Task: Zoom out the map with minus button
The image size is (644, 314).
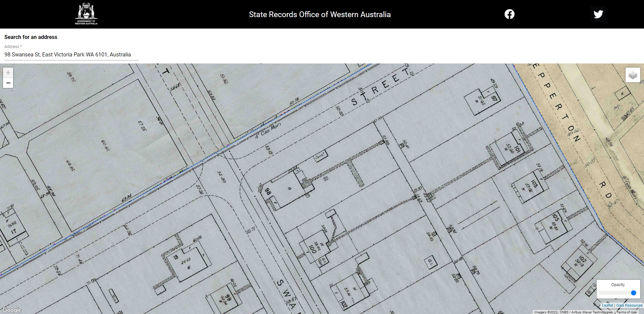Action: tap(8, 83)
